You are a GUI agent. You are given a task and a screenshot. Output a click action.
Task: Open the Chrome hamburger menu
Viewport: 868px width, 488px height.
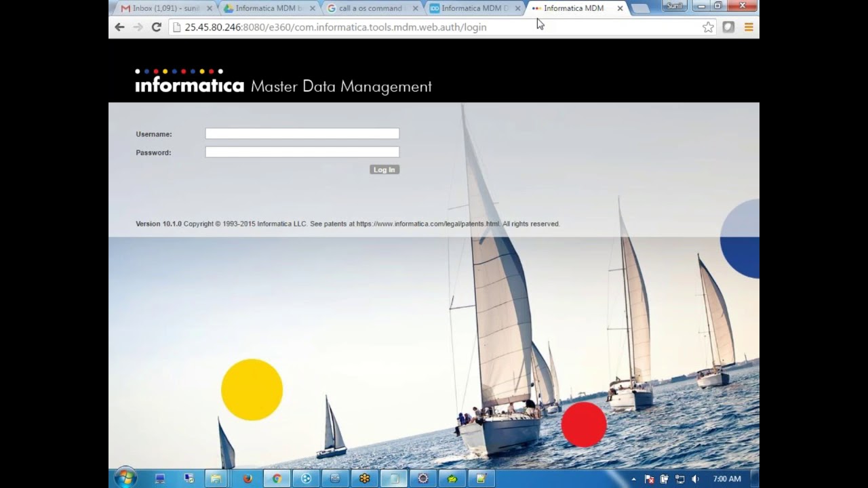click(749, 27)
